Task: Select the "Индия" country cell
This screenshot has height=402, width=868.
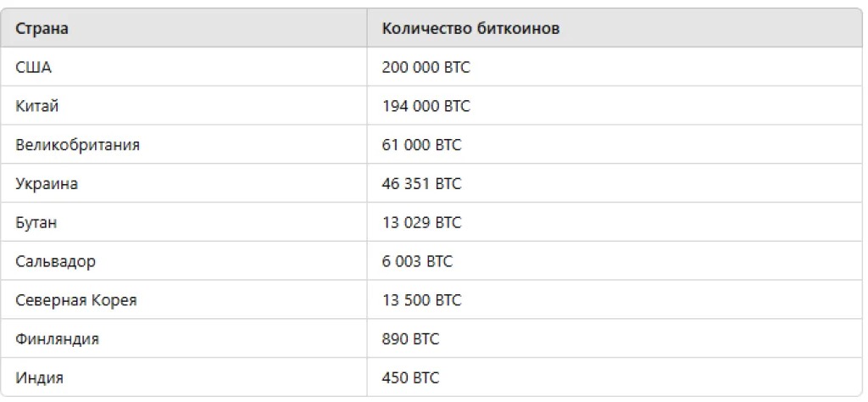Action: point(40,377)
